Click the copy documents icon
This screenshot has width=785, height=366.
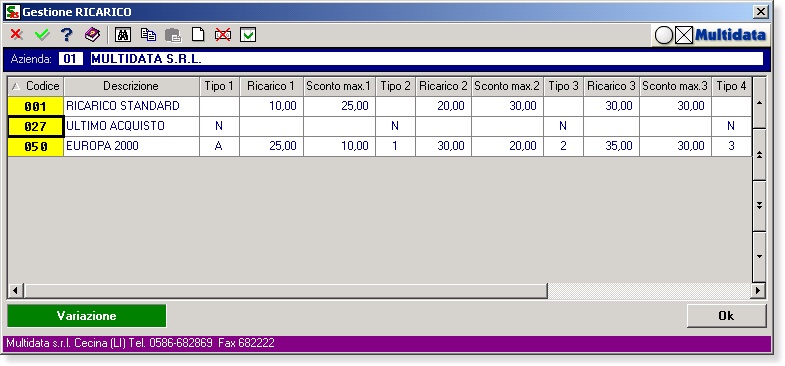[x=148, y=35]
